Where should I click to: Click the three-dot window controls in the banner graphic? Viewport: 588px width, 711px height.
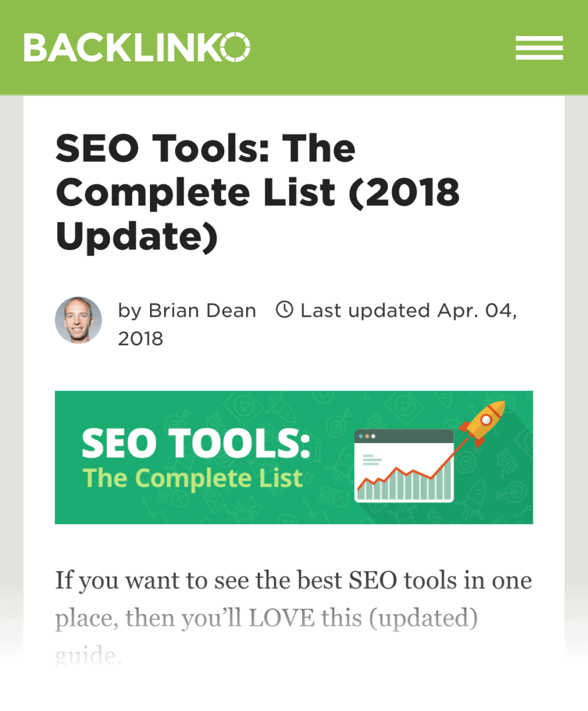pos(367,438)
